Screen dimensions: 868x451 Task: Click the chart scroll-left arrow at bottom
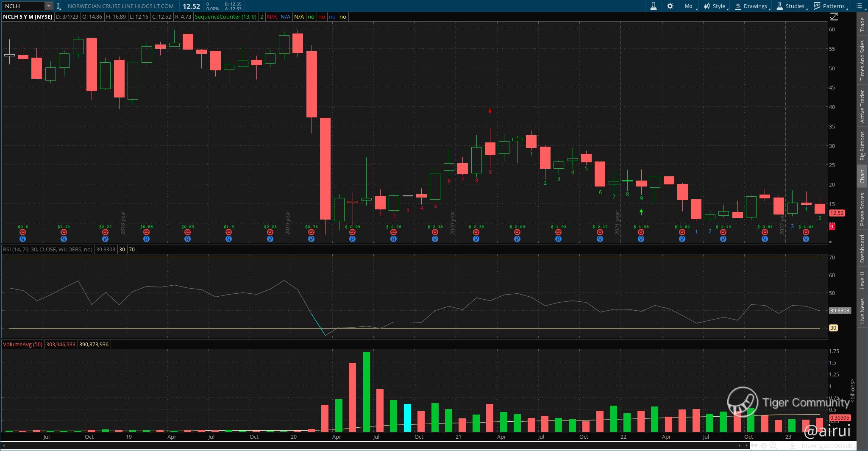[740, 445]
